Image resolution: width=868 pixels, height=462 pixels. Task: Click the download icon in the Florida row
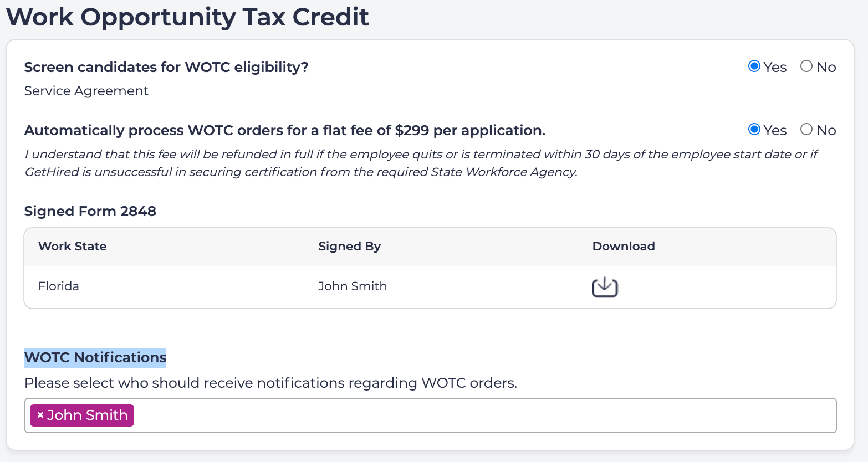[x=604, y=286]
